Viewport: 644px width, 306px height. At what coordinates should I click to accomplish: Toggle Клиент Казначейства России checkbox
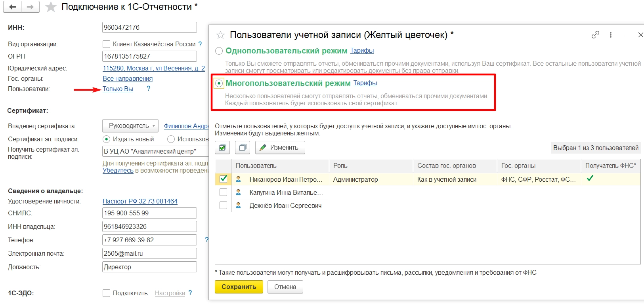click(106, 44)
